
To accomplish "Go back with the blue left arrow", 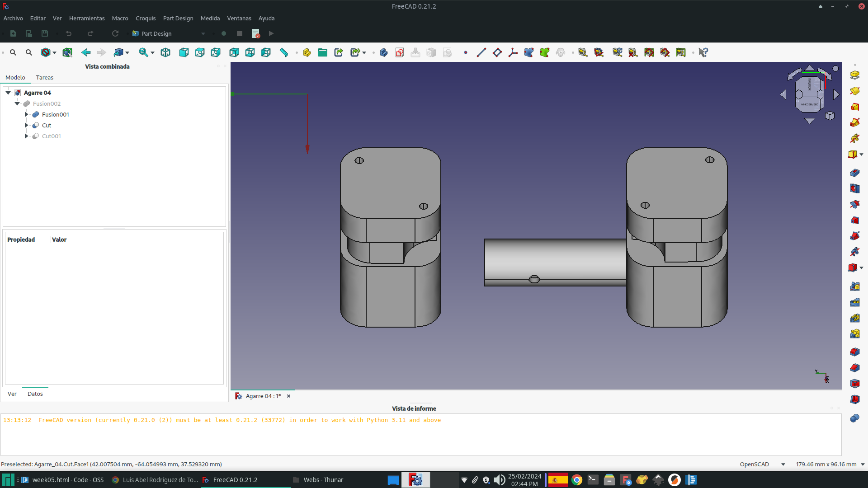I will click(x=86, y=52).
